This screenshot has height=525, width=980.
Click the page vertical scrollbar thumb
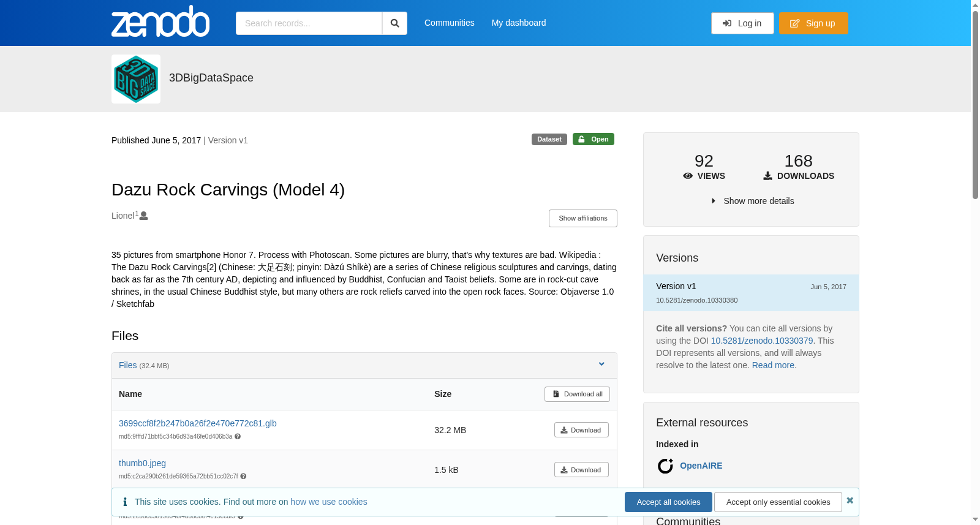tap(975, 104)
